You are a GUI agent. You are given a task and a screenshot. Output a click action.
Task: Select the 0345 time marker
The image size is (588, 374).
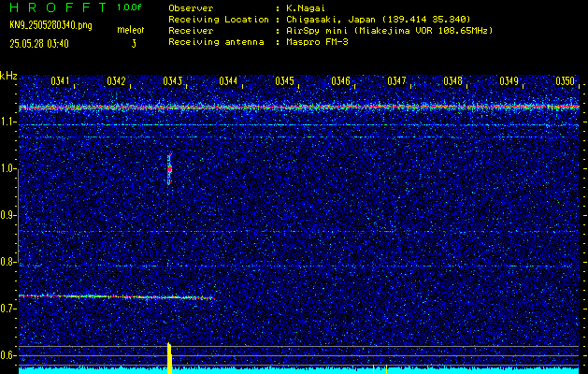point(284,81)
